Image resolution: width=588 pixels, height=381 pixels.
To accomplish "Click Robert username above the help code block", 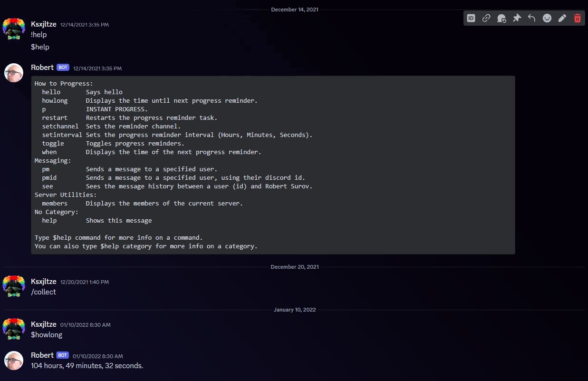I will click(x=42, y=68).
